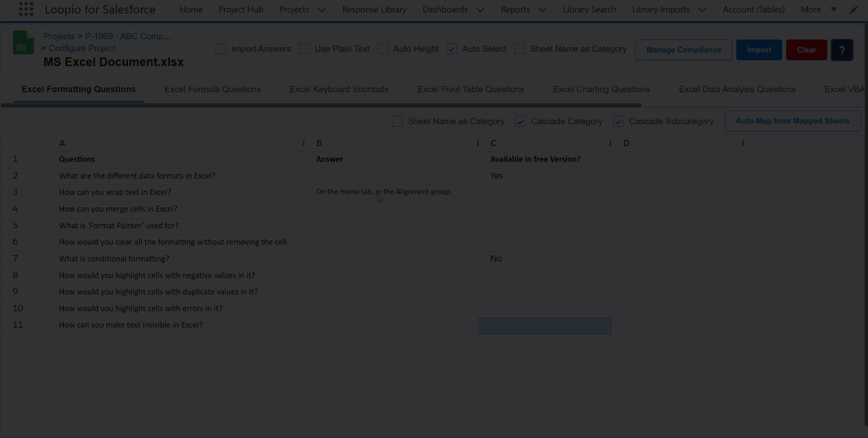Expand the Reports menu chevron

tap(542, 10)
